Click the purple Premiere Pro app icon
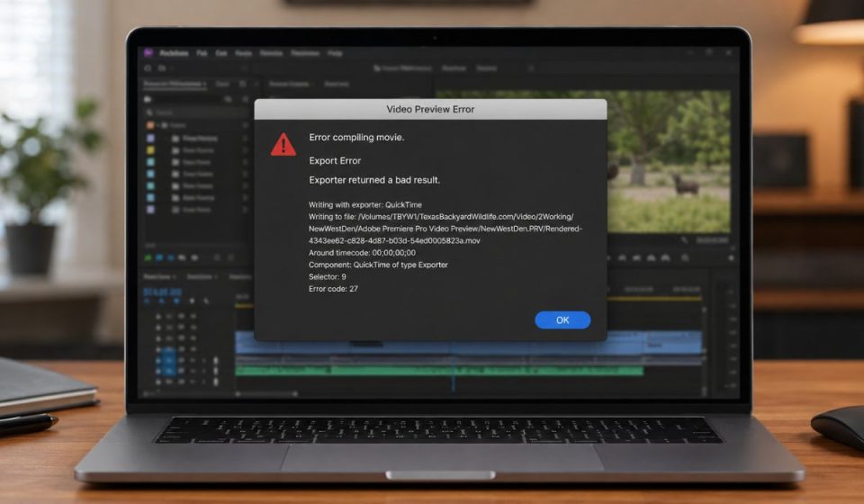 (x=148, y=53)
